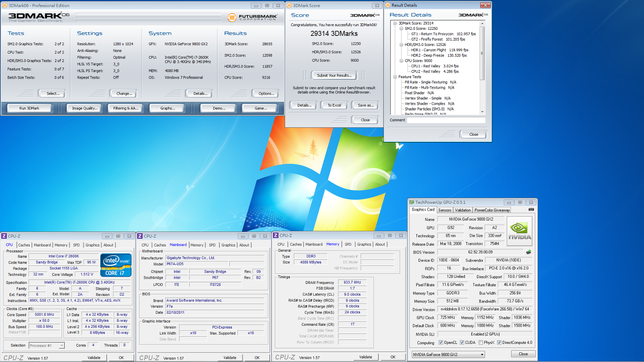Enable the PhysX checkbox in GPU-Z
Viewport: 644px width, 362px height.
[x=481, y=343]
